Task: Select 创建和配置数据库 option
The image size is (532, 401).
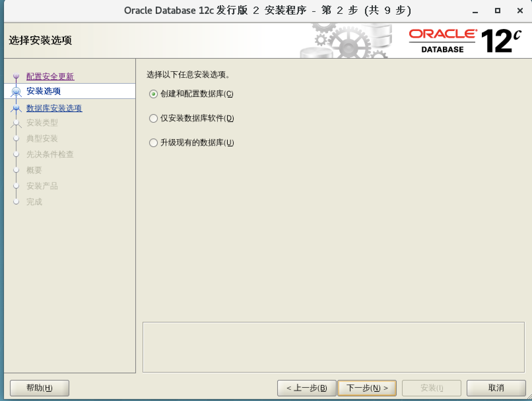Action: [153, 94]
